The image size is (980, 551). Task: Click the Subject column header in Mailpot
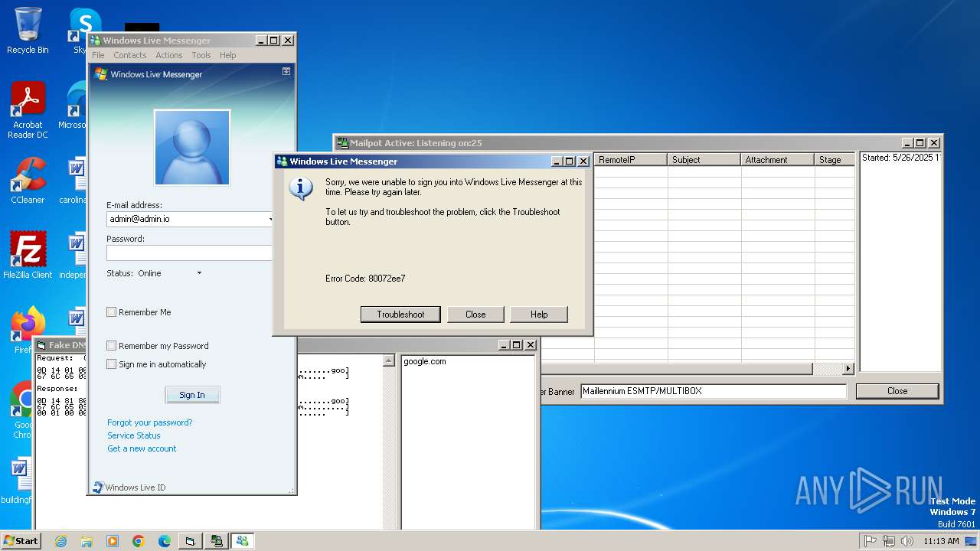coord(704,160)
